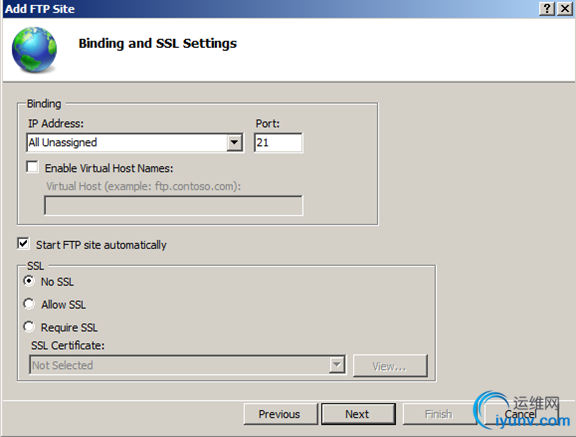Screen dimensions: 576x437
Task: Select the Require SSL radio button
Action: 29,327
